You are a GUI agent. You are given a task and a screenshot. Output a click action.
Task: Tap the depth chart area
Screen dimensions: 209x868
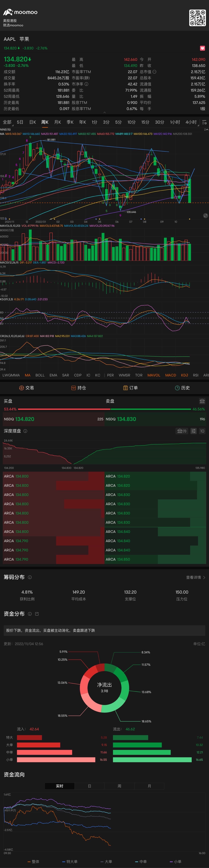point(105,452)
